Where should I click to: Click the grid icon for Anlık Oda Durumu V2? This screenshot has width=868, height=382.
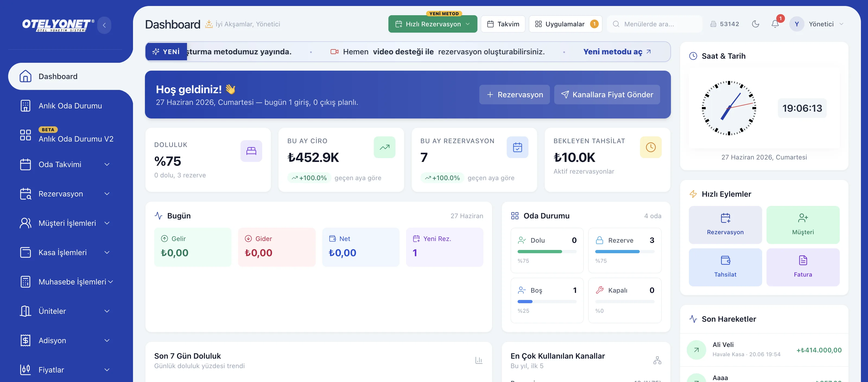pos(25,135)
